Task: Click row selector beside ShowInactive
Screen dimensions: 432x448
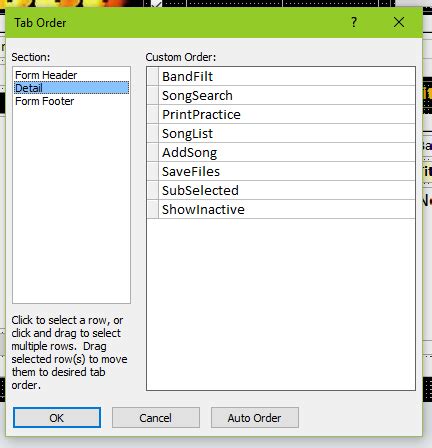Action: 153,209
